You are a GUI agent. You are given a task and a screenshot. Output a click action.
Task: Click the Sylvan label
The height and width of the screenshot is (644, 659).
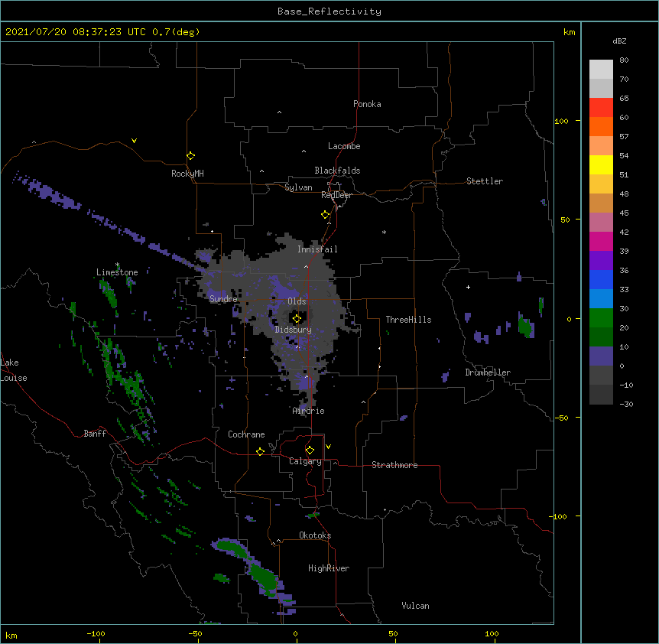click(298, 187)
